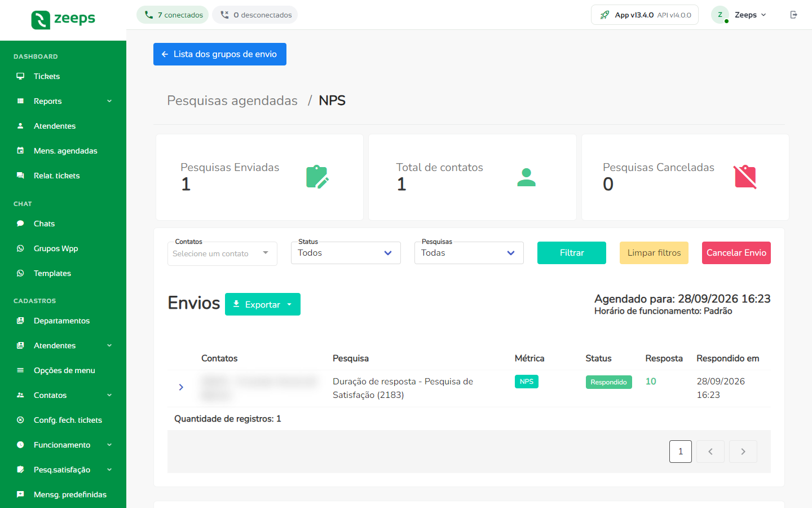
Task: Click the Total de contatos person icon
Action: point(527,177)
